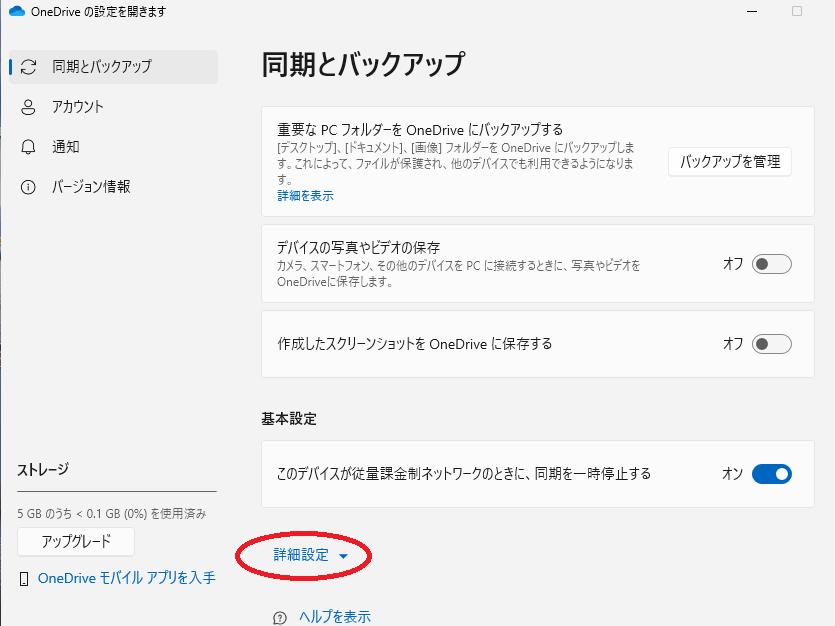Viewport: 835px width, 626px height.
Task: Minimize the OneDrive settings window
Action: tap(752, 11)
